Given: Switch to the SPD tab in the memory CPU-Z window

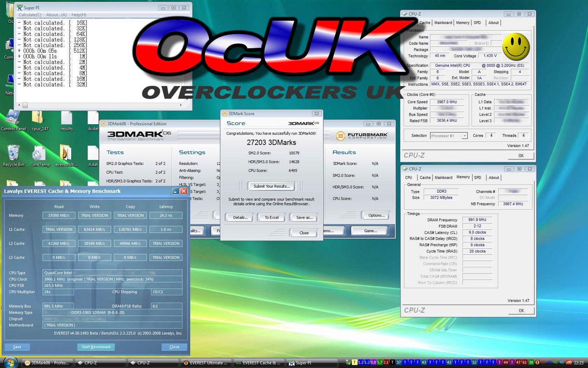Looking at the screenshot, I should click(x=478, y=178).
